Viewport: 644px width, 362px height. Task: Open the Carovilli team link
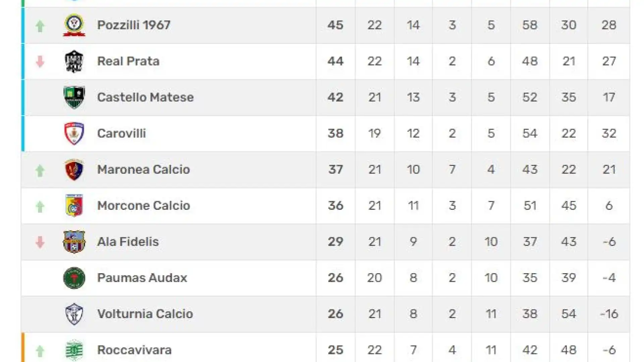point(121,133)
